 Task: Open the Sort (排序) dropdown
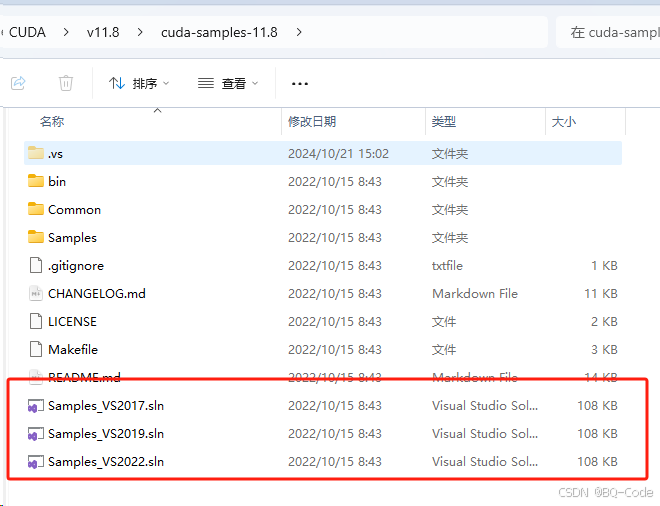click(x=139, y=83)
